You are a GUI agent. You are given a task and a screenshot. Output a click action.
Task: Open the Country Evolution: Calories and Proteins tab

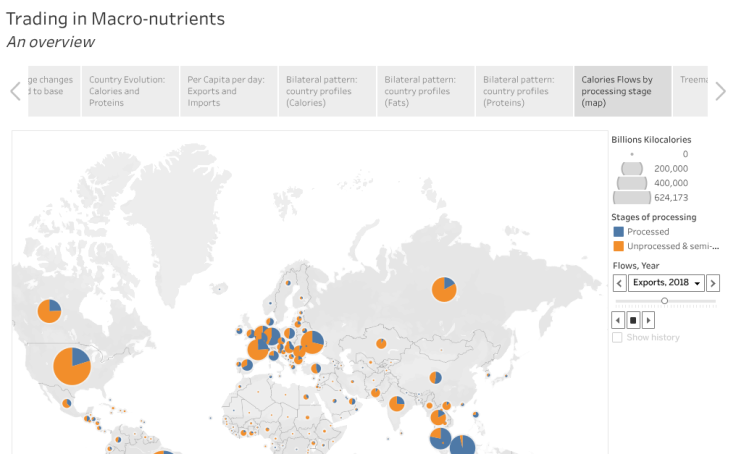pyautogui.click(x=130, y=91)
